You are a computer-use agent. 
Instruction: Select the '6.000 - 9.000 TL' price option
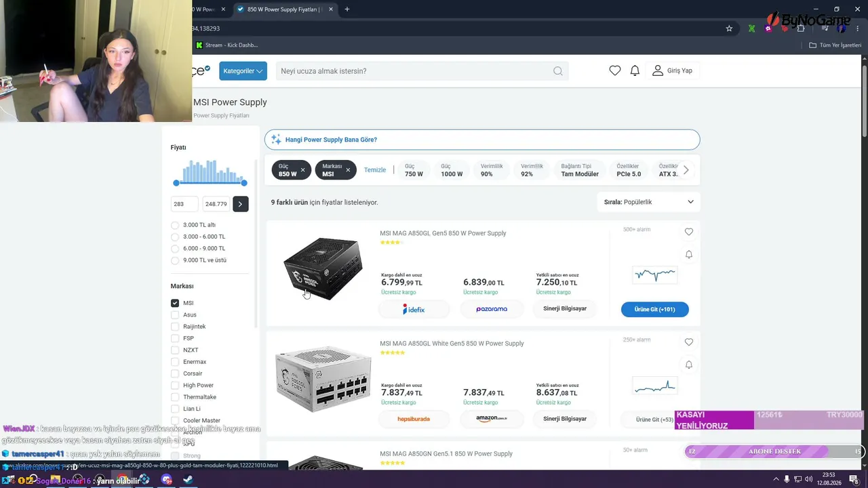coord(175,249)
